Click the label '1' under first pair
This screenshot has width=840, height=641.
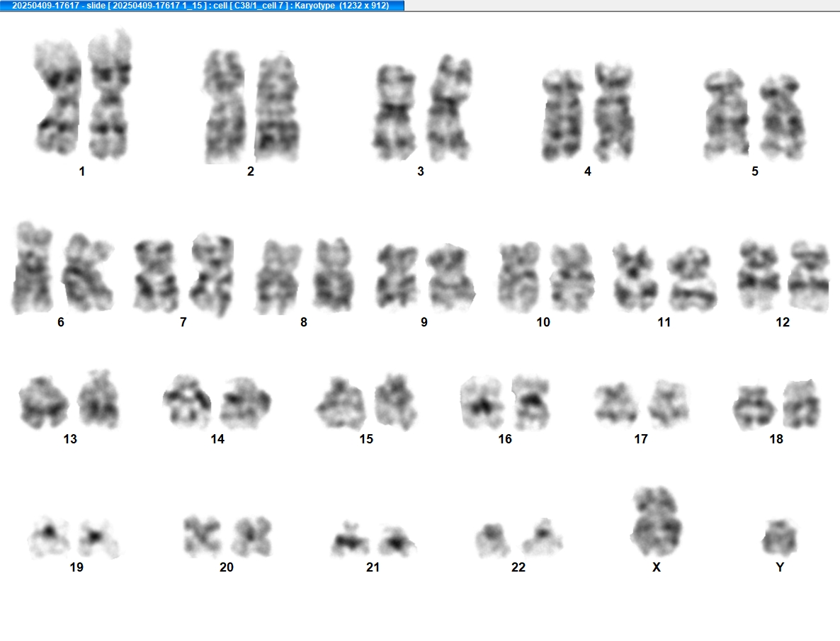(82, 171)
